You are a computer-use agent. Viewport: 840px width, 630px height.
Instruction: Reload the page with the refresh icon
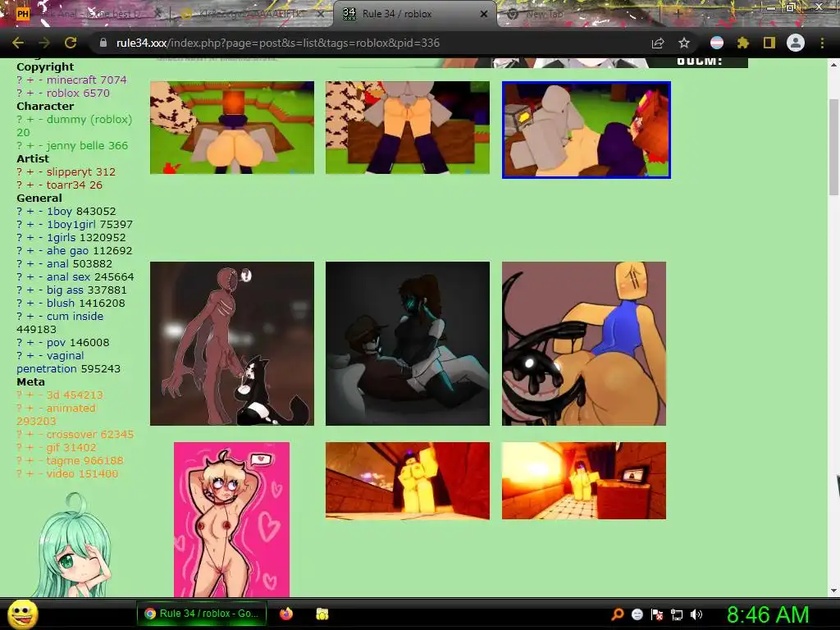[x=71, y=43]
